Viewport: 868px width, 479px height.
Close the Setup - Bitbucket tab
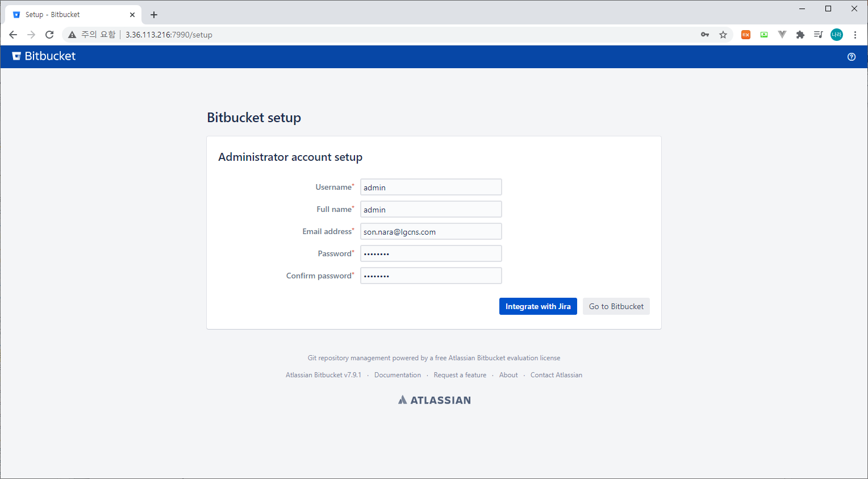click(132, 15)
